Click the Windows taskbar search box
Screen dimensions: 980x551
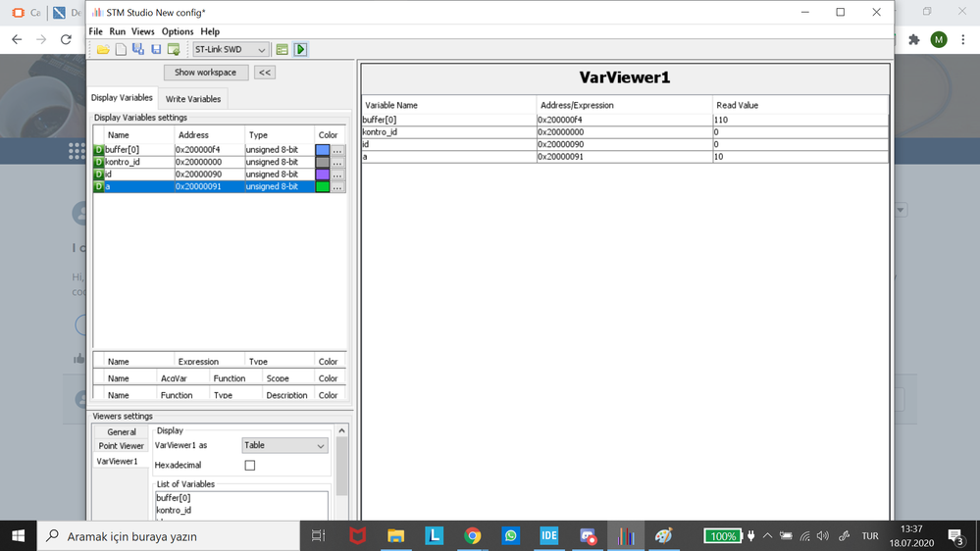169,536
